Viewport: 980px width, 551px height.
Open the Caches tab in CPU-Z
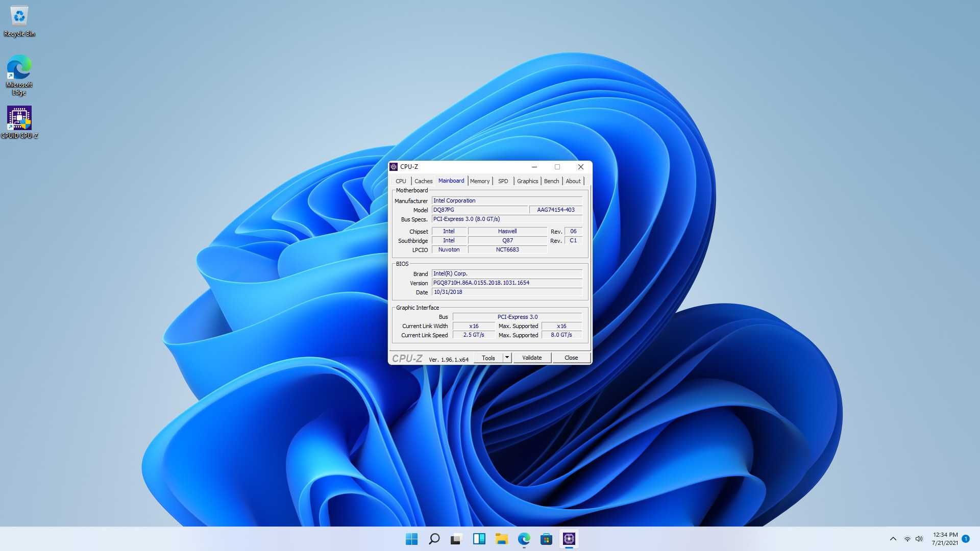pos(423,181)
